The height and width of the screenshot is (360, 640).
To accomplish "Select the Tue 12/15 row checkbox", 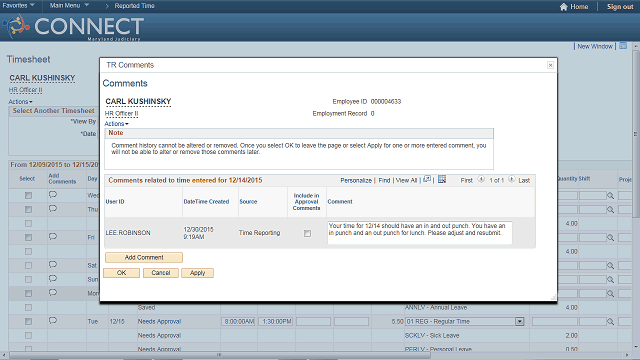I will click(x=28, y=322).
